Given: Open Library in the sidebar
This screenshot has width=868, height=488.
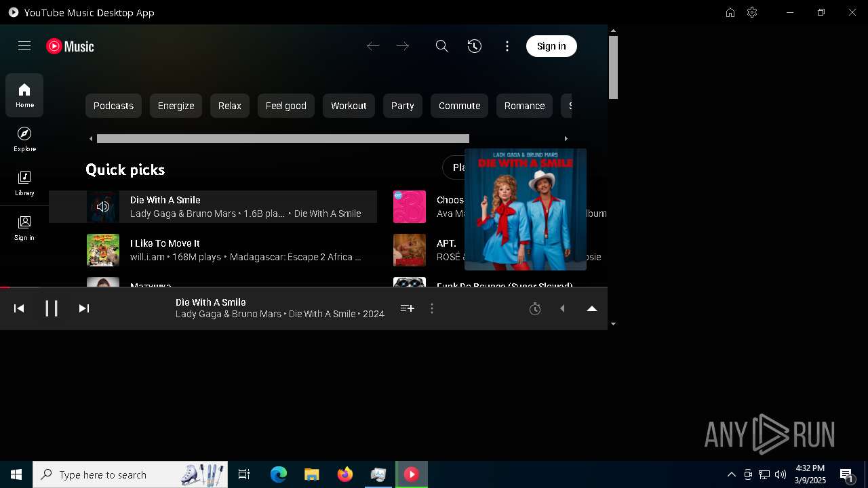Looking at the screenshot, I should pyautogui.click(x=24, y=184).
